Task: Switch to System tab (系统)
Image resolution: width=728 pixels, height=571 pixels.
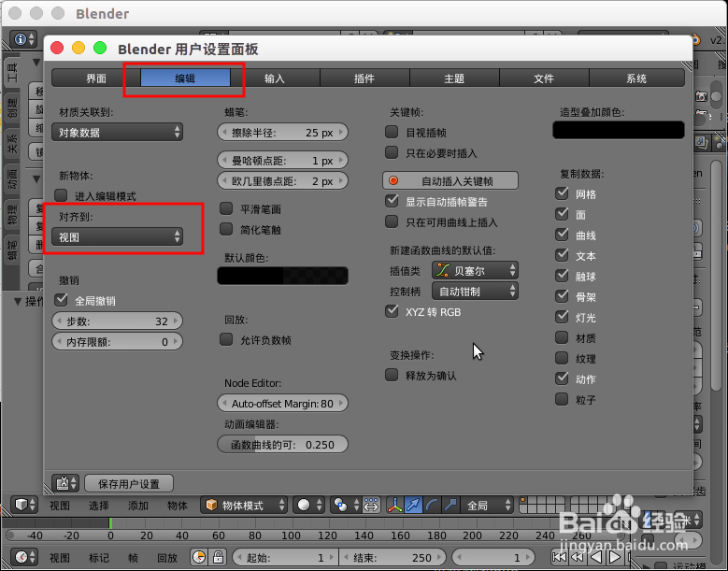Action: 636,78
